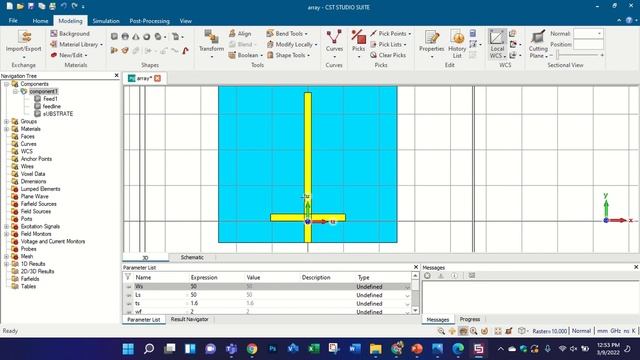Click the view cube icon in status bar
The height and width of the screenshot is (360, 640).
(x=522, y=331)
